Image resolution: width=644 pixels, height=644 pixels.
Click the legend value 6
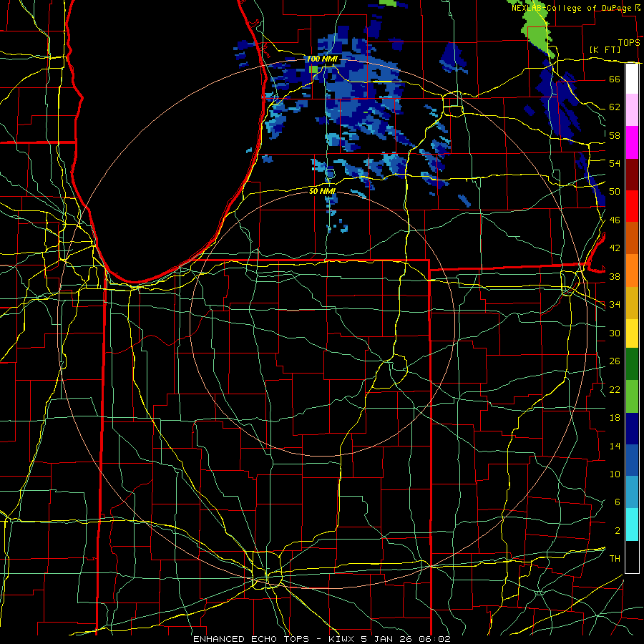[617, 502]
